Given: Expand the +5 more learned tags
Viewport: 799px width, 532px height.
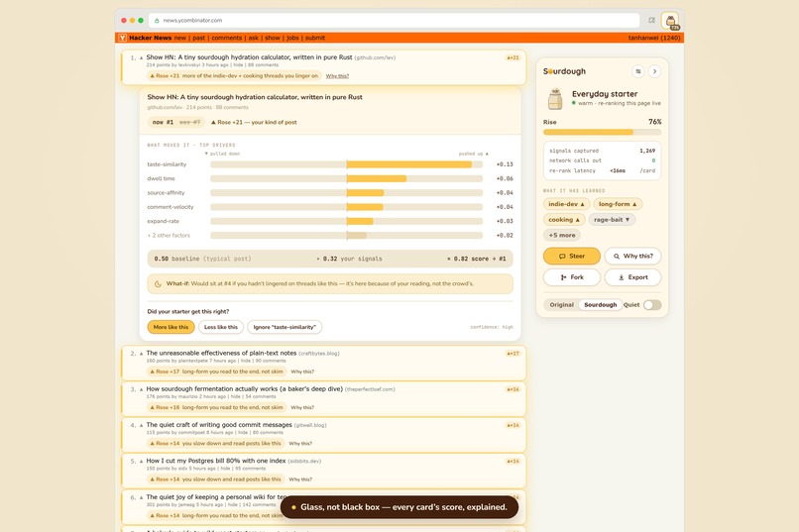Looking at the screenshot, I should click(562, 235).
